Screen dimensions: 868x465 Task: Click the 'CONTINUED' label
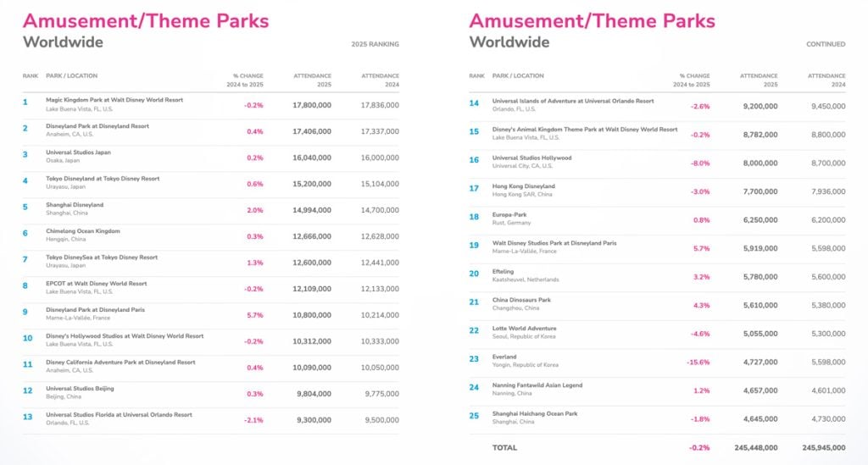coord(826,44)
